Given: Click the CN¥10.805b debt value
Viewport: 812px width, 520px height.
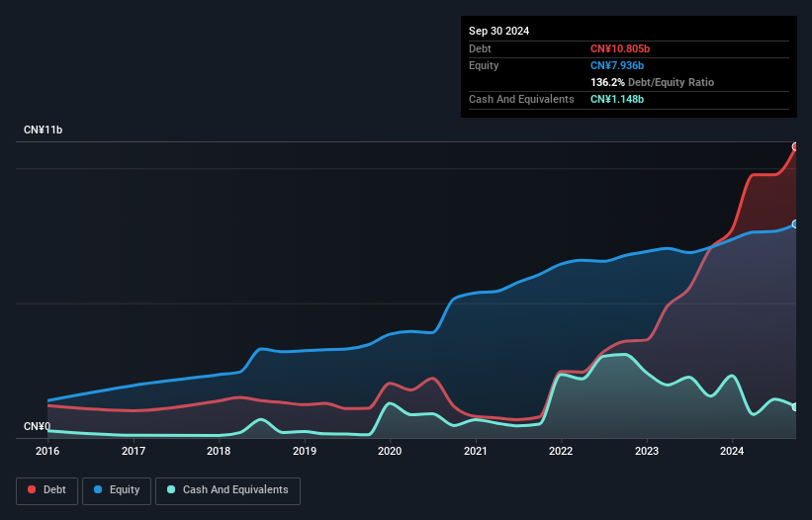Looking at the screenshot, I should coord(620,48).
